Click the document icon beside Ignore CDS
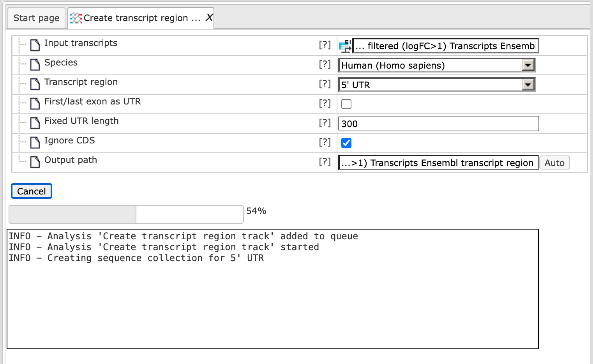Screen dimensions: 593x364 coord(35,143)
